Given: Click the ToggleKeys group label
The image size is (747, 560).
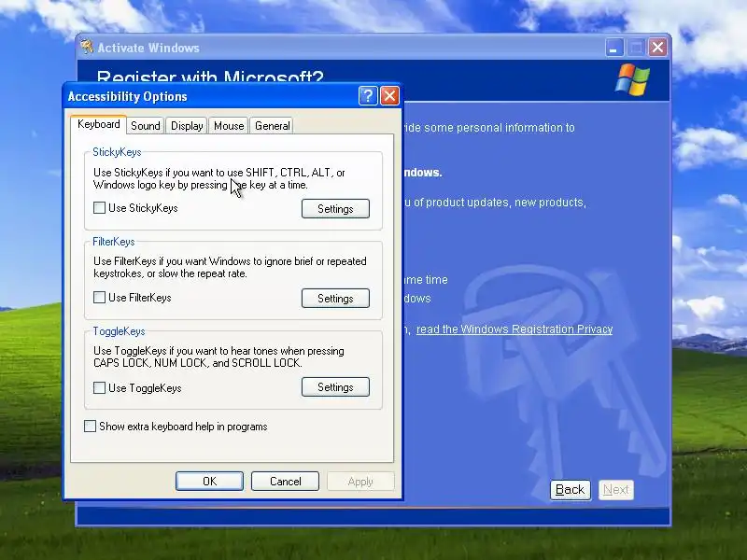Looking at the screenshot, I should pyautogui.click(x=119, y=331).
